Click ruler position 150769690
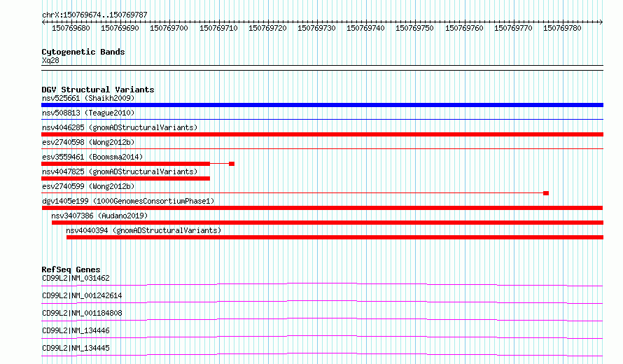Viewport: 623px width, 364px height. pyautogui.click(x=120, y=28)
